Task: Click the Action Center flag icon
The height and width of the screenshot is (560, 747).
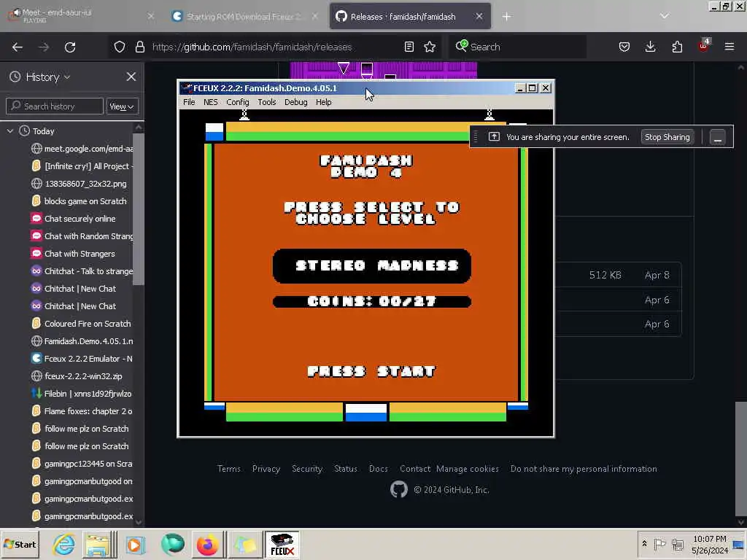Action: pyautogui.click(x=659, y=544)
